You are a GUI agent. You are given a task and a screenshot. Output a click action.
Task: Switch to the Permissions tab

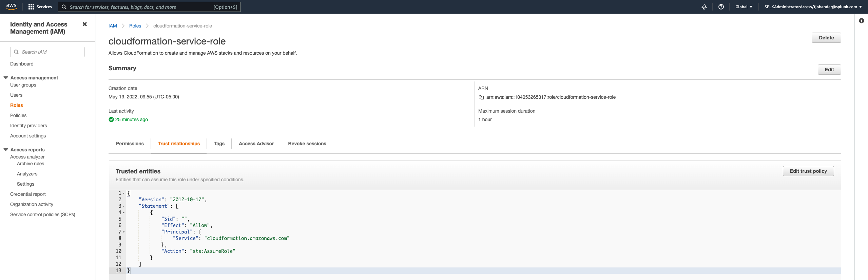pyautogui.click(x=130, y=144)
